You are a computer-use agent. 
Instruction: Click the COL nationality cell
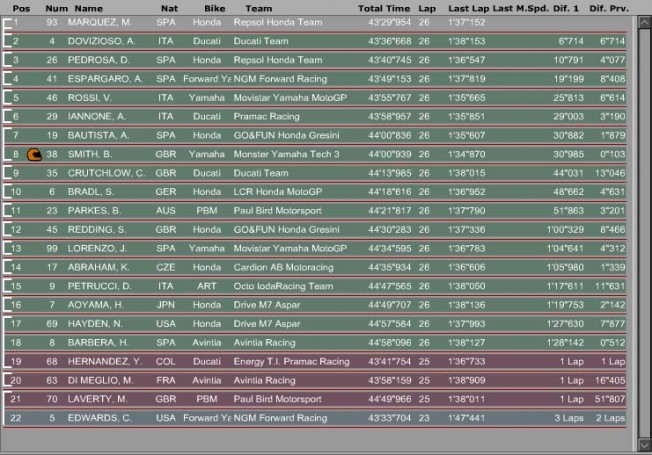[165, 361]
